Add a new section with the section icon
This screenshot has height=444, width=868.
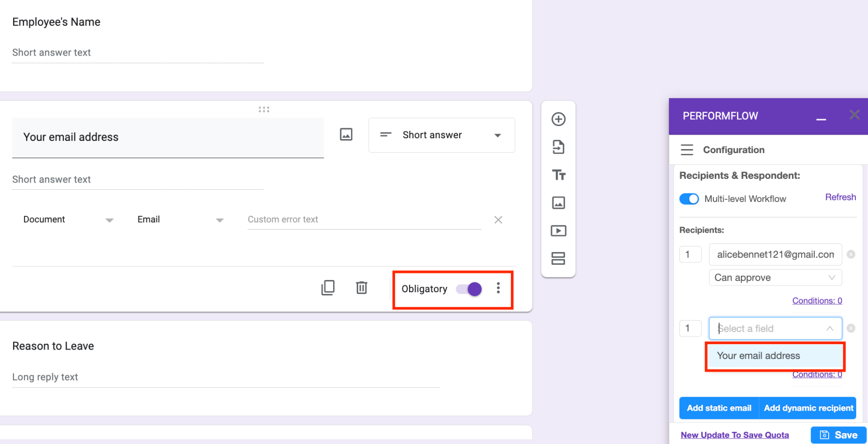coord(558,258)
